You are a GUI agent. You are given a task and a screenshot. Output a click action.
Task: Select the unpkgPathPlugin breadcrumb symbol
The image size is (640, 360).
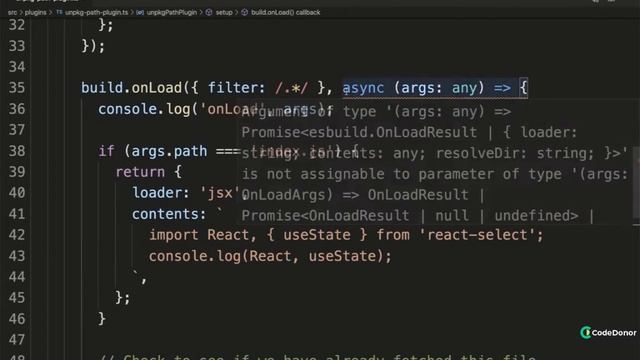(172, 12)
